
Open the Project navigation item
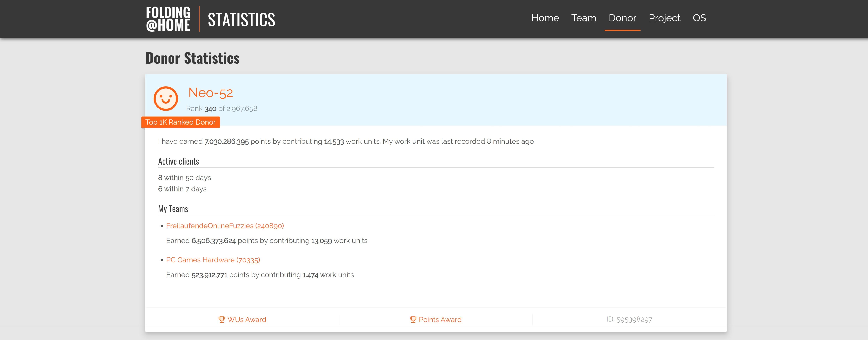pyautogui.click(x=664, y=18)
